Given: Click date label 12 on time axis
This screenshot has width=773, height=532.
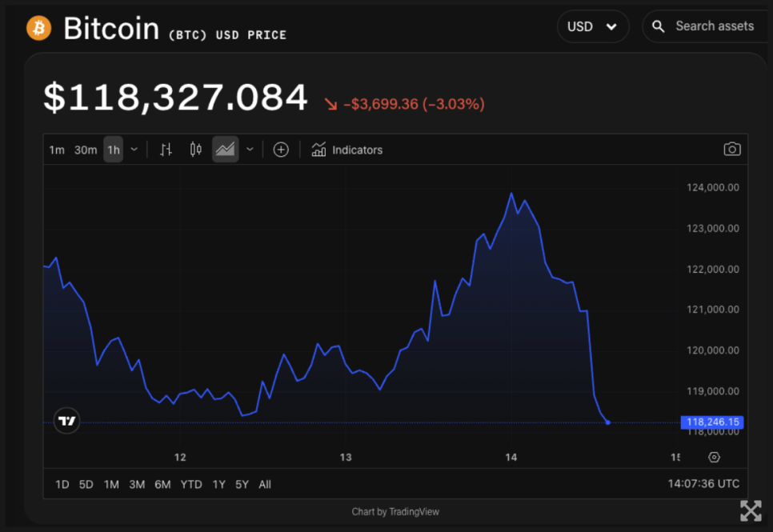Looking at the screenshot, I should [180, 458].
